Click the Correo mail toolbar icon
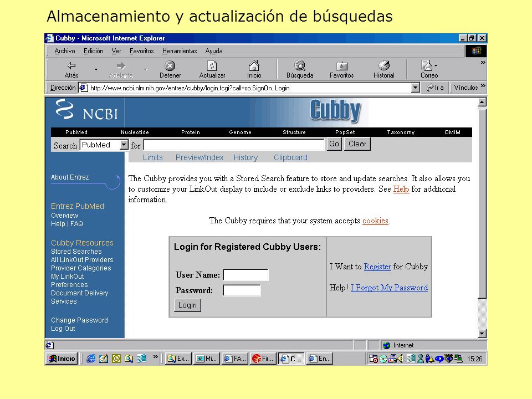The width and height of the screenshot is (532, 399). coord(427,65)
